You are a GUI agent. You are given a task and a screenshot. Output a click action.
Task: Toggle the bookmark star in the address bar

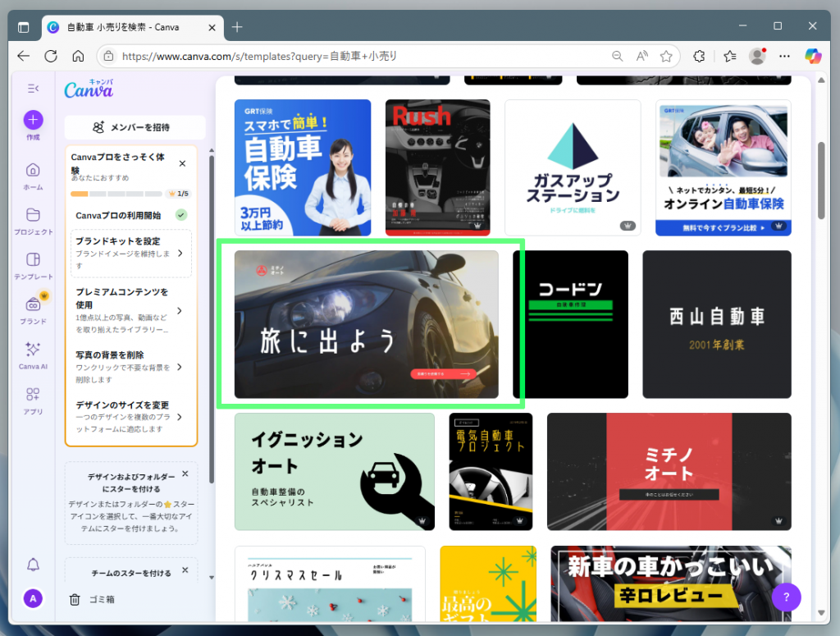click(666, 56)
